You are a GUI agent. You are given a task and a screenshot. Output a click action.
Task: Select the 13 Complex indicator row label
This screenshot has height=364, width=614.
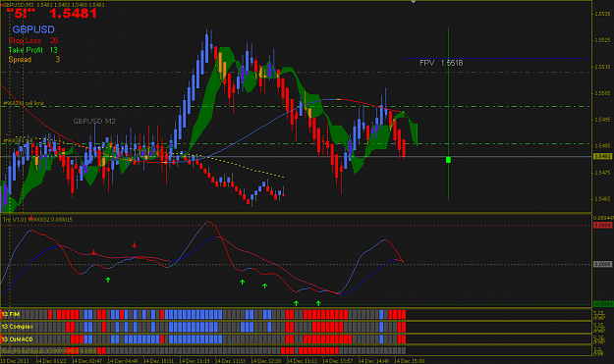pyautogui.click(x=18, y=327)
